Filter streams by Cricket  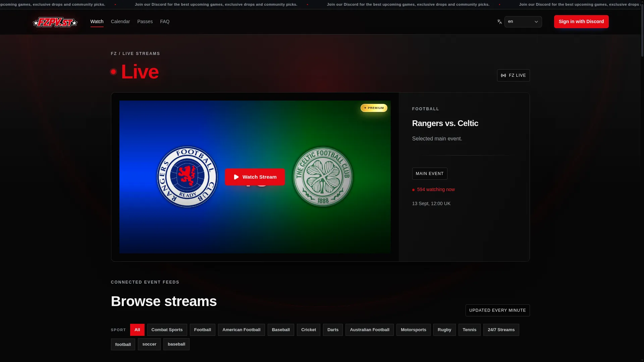click(x=309, y=330)
